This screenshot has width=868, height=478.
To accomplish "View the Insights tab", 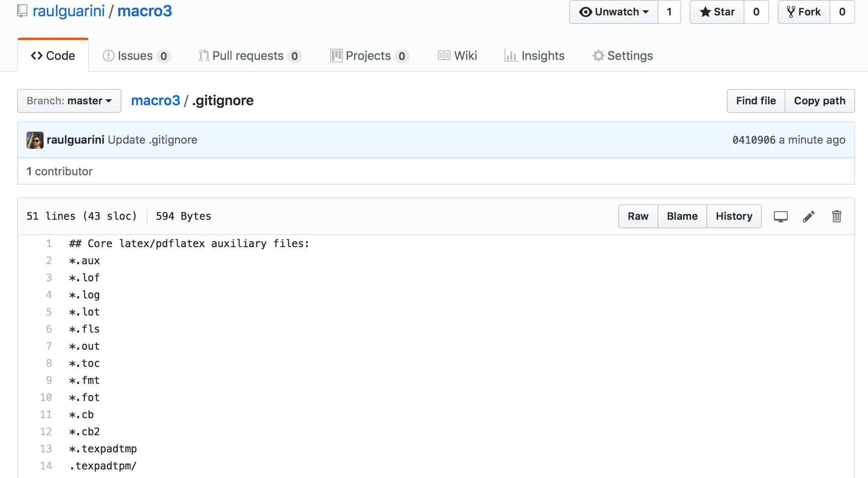I will [x=534, y=56].
